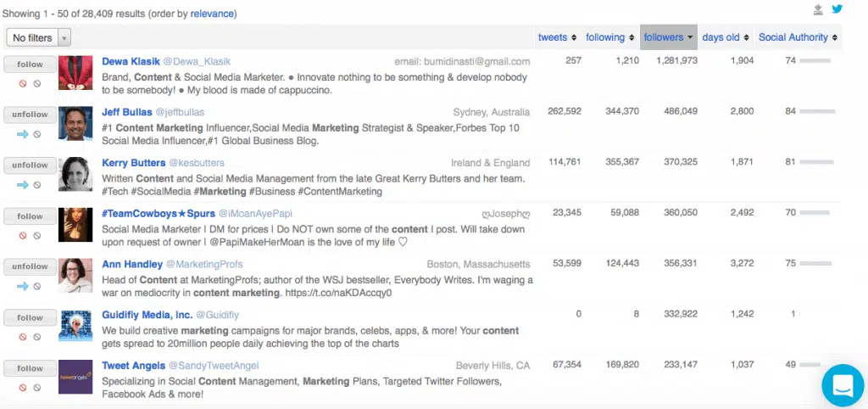Click grey block icon under Kerry Butters unfollow
This screenshot has height=409, width=868.
(x=36, y=185)
